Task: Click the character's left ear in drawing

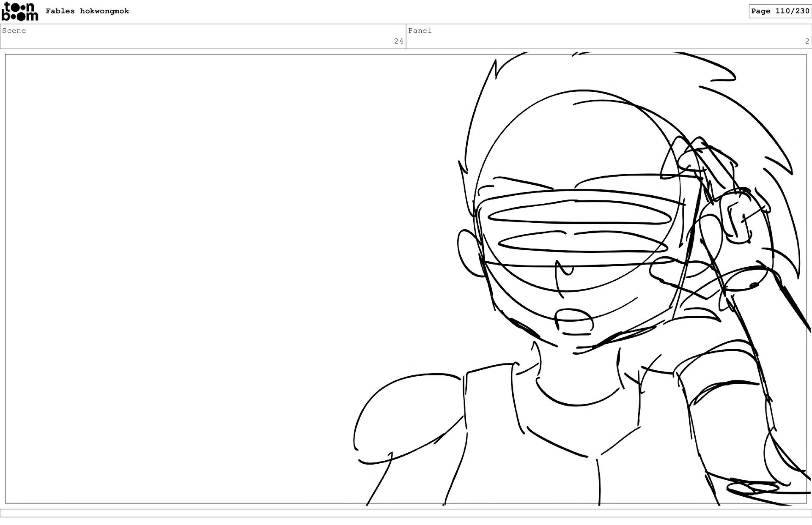Action: [x=469, y=254]
